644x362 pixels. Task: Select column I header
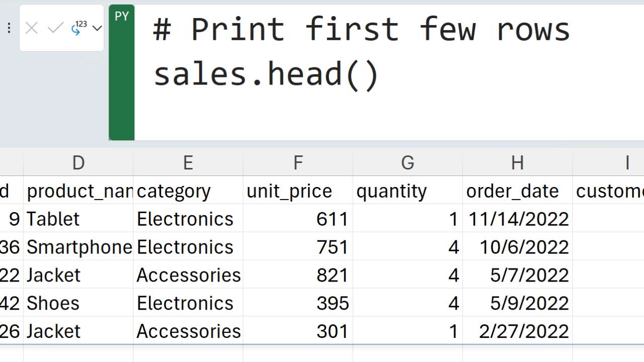coord(627,163)
